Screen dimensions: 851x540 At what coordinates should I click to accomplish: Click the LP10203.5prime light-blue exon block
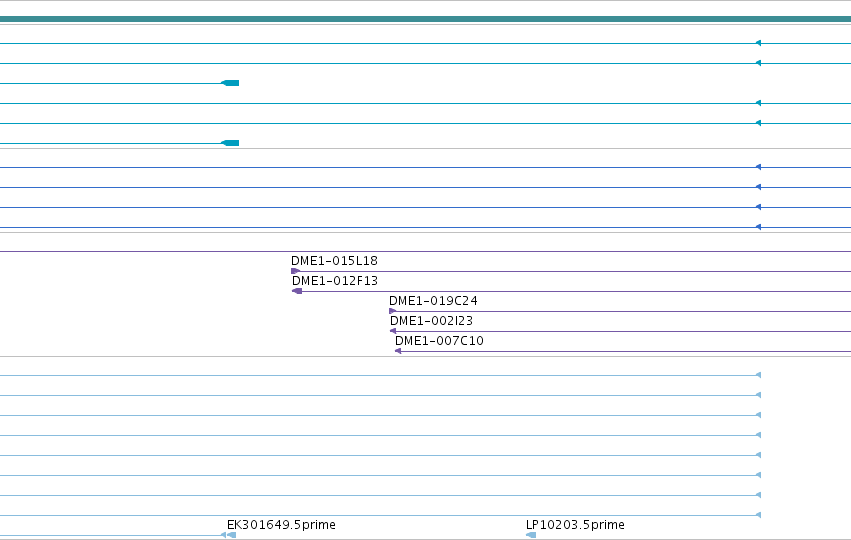pos(531,535)
